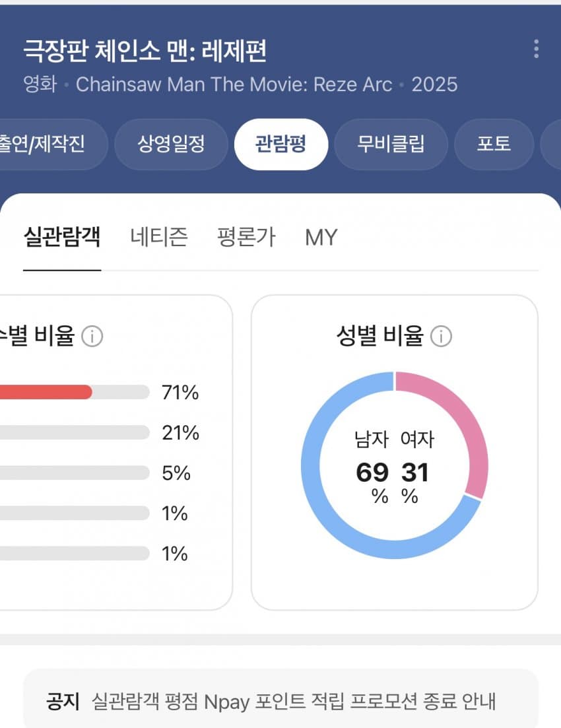Switch to 네티즌 reviews
The image size is (561, 728).
pyautogui.click(x=158, y=236)
